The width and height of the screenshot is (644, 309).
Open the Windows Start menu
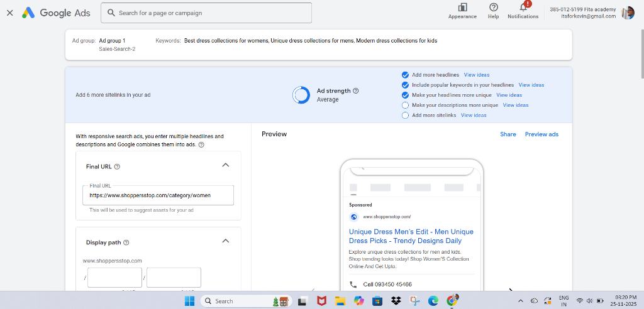(189, 301)
